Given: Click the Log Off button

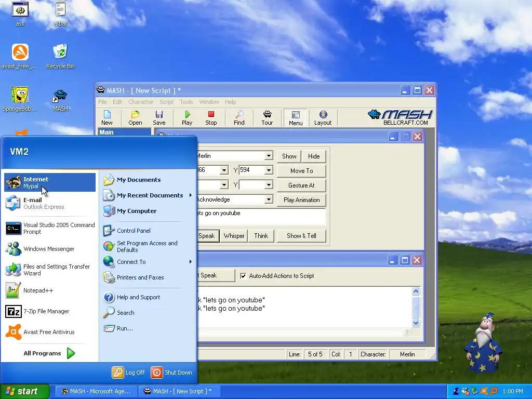Looking at the screenshot, I should click(129, 373).
